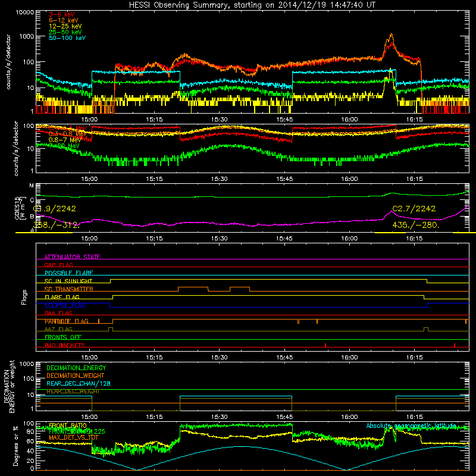Select the ATTENUATOR_STATE flag label
Screen dimensions: 476x476
72,257
